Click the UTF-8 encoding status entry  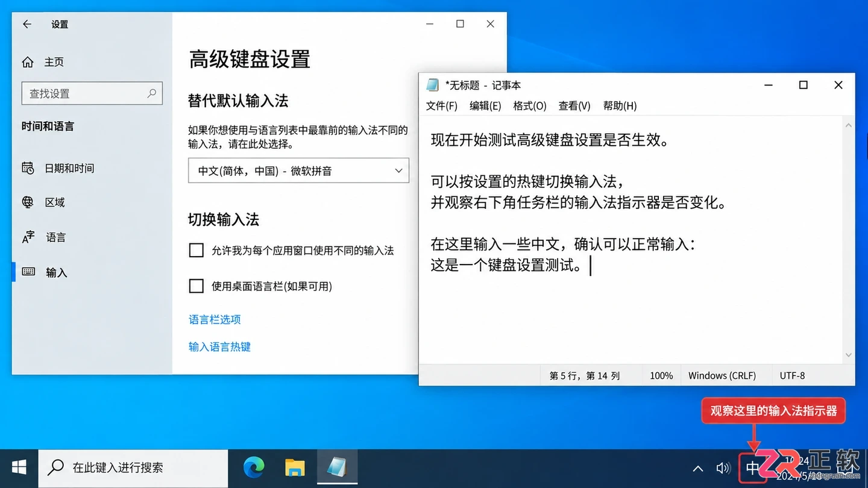click(x=792, y=375)
